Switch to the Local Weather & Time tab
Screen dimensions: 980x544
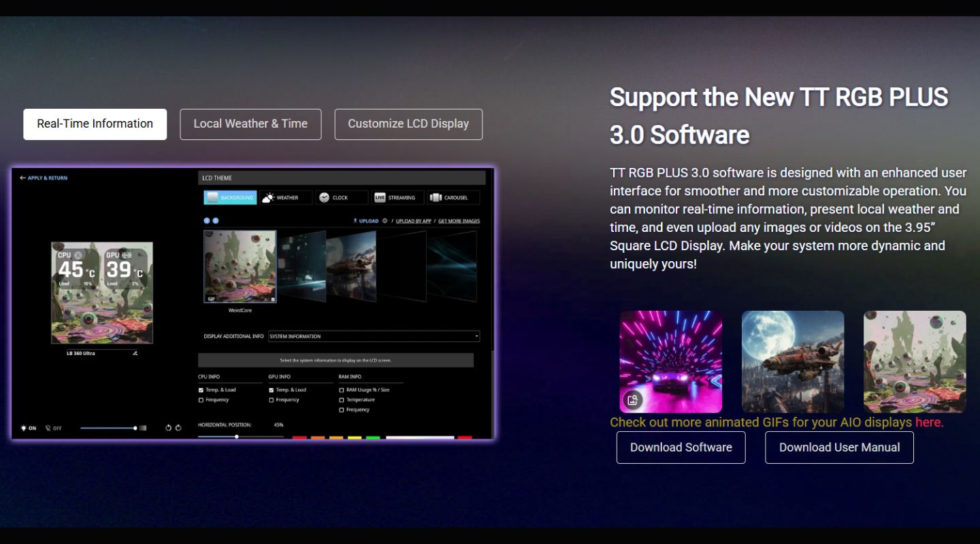[250, 124]
